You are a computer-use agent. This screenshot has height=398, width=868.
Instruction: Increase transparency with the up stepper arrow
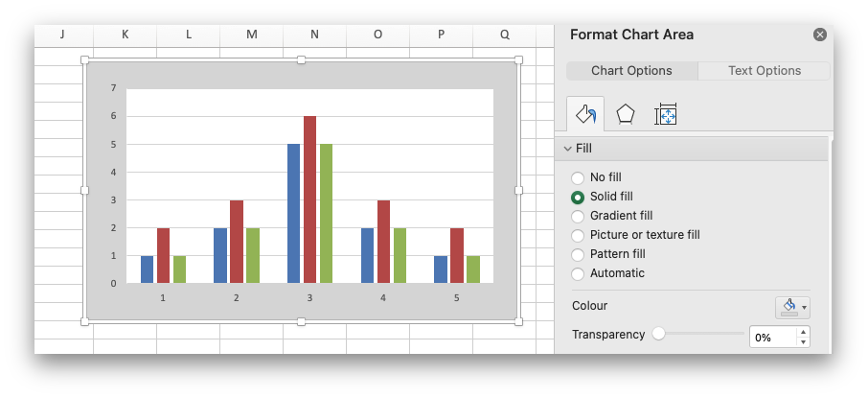tap(803, 332)
